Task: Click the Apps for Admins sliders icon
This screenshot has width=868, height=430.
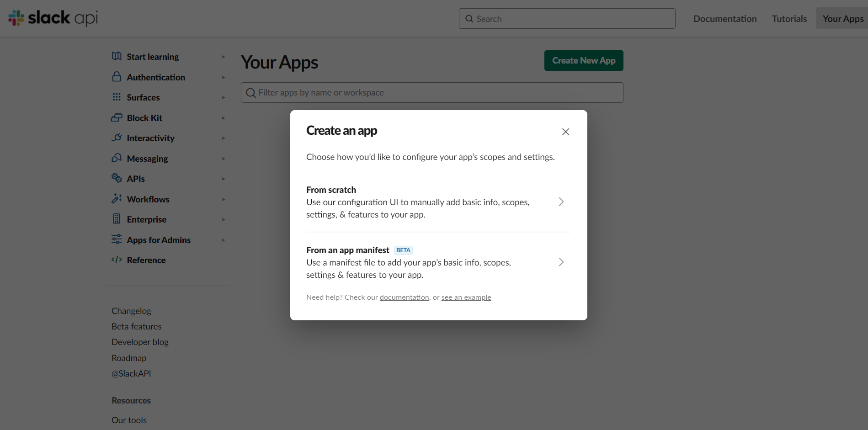Action: pyautogui.click(x=117, y=239)
